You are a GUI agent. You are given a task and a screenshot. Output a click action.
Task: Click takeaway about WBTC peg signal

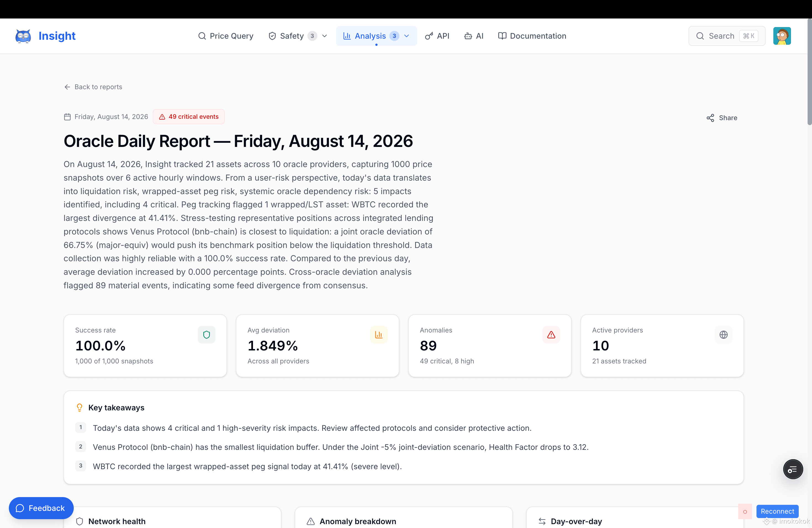click(x=247, y=466)
